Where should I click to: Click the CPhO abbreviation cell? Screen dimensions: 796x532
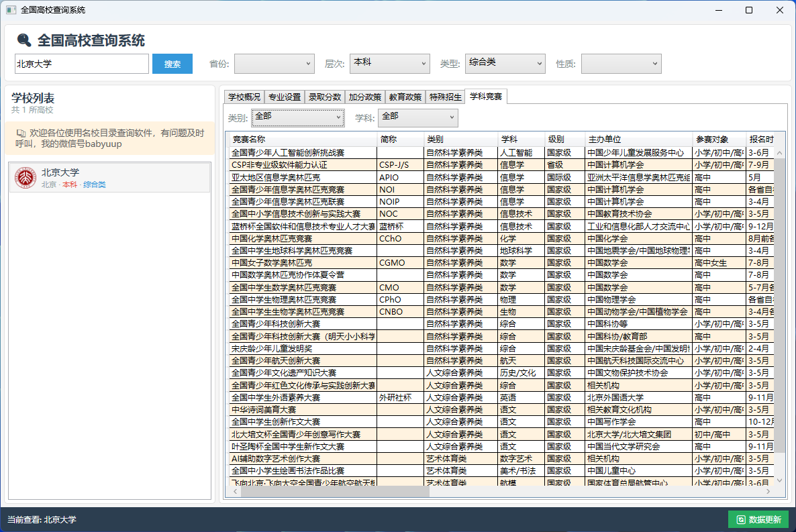pyautogui.click(x=400, y=299)
